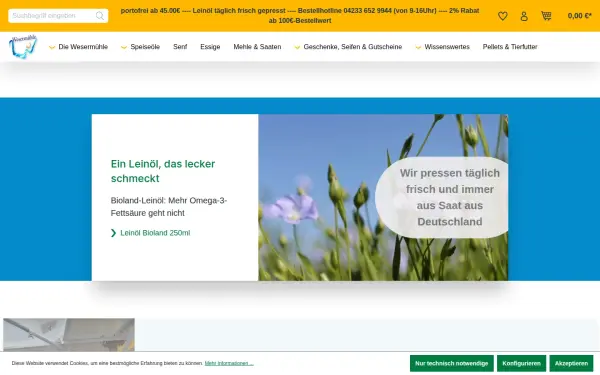Click the heading Ein Leinöl, das lecker schmeckt

point(163,171)
